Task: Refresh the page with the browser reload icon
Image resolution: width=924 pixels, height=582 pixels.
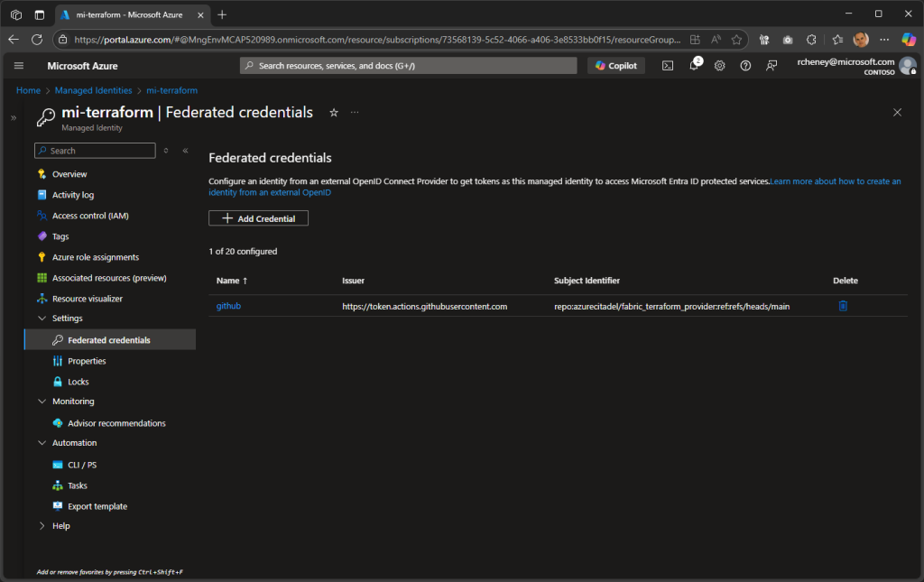Action: coord(36,40)
